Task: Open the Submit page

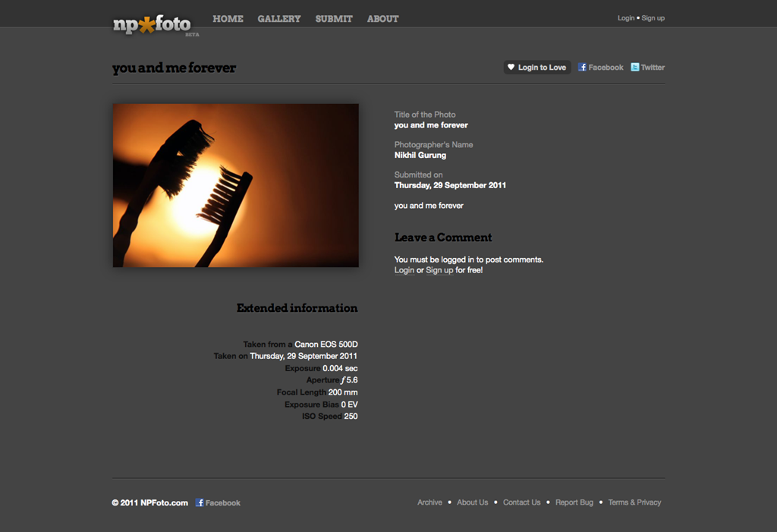Action: click(334, 19)
